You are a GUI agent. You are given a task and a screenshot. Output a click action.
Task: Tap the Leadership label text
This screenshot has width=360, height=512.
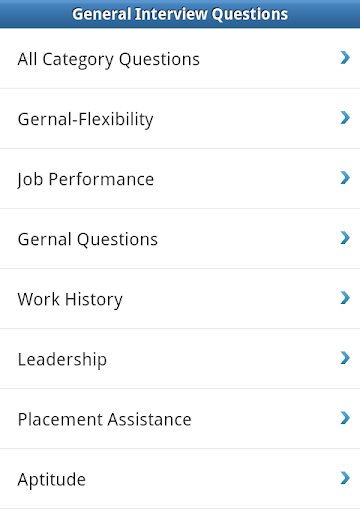pos(62,360)
